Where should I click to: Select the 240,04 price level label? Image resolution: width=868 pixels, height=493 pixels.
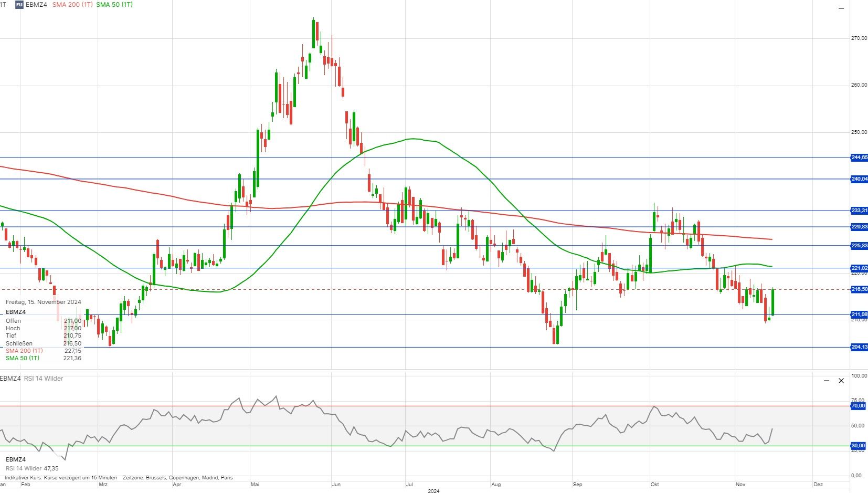[859, 179]
